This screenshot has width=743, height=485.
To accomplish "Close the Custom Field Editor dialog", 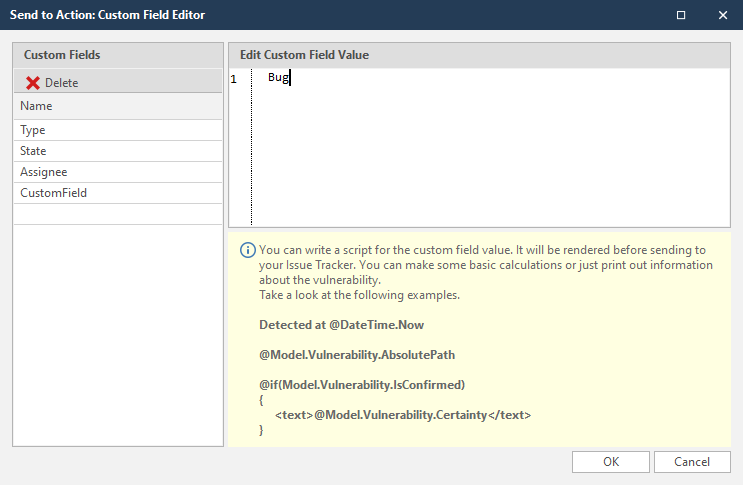I will 722,15.
